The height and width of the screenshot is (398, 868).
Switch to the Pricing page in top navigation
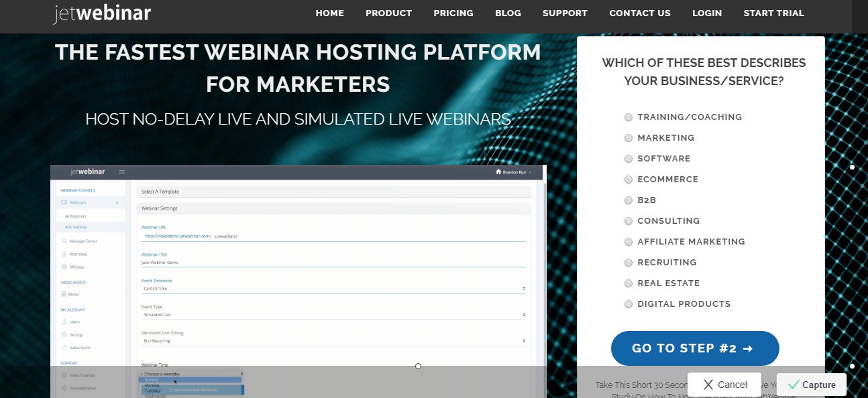click(x=453, y=13)
